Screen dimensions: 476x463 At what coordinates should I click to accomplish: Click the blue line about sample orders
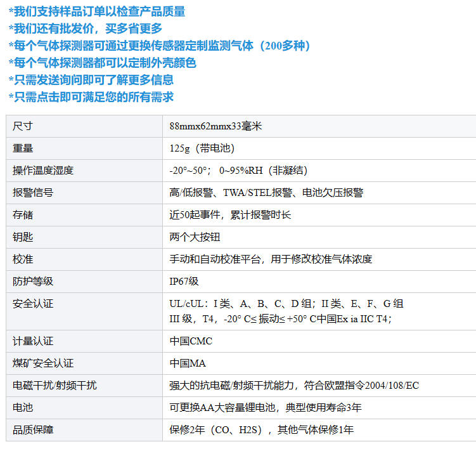(x=97, y=11)
